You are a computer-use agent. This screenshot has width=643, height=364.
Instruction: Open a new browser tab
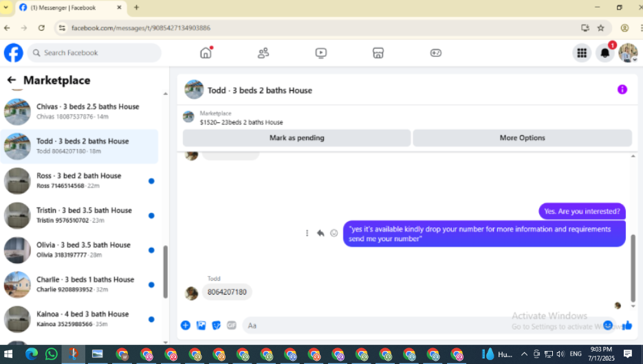click(137, 8)
